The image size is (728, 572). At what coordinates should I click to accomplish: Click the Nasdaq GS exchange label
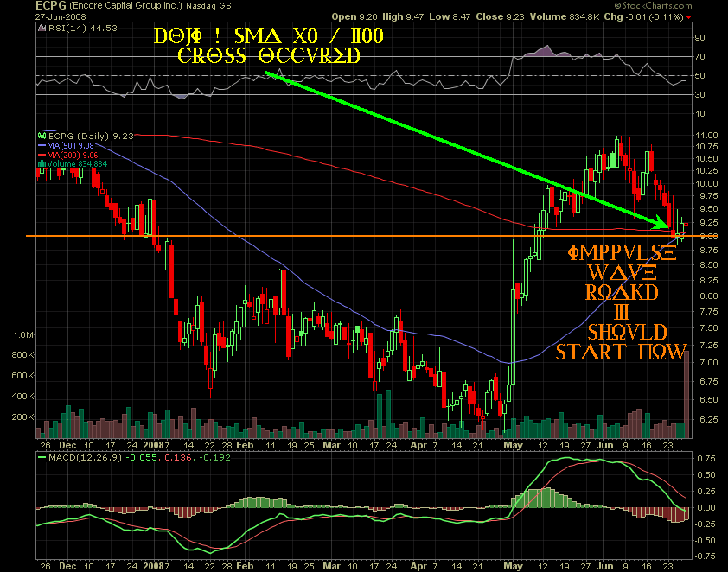208,6
